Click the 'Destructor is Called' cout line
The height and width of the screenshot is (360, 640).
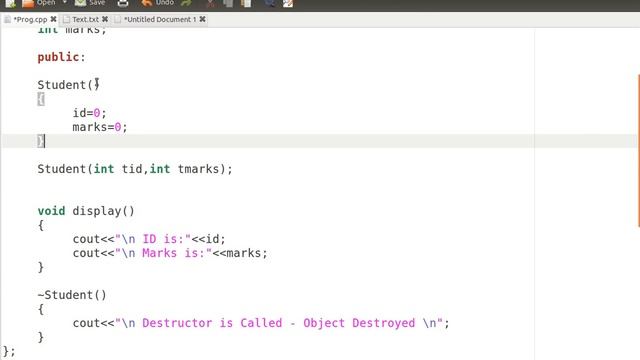point(261,323)
